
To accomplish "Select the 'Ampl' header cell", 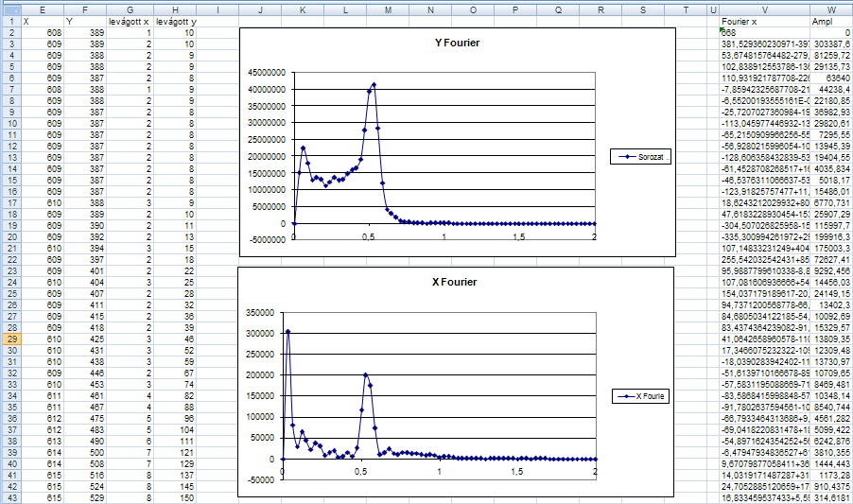I will click(x=831, y=21).
